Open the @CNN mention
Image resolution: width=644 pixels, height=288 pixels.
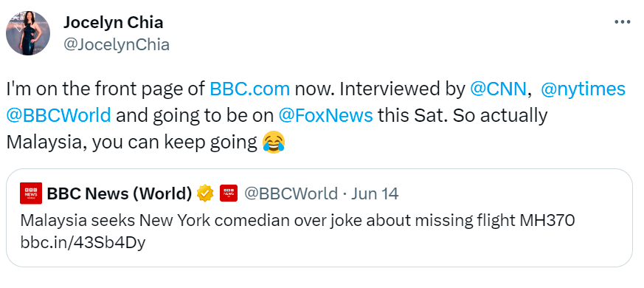(497, 89)
